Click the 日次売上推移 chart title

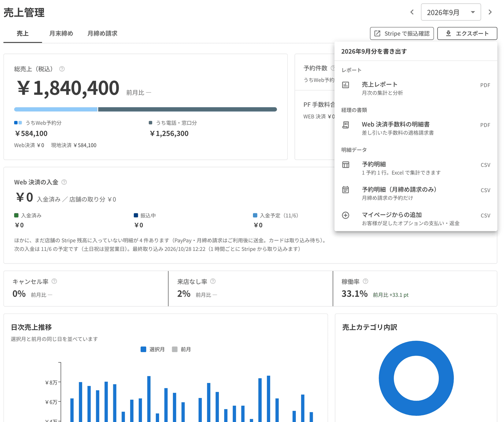point(31,327)
